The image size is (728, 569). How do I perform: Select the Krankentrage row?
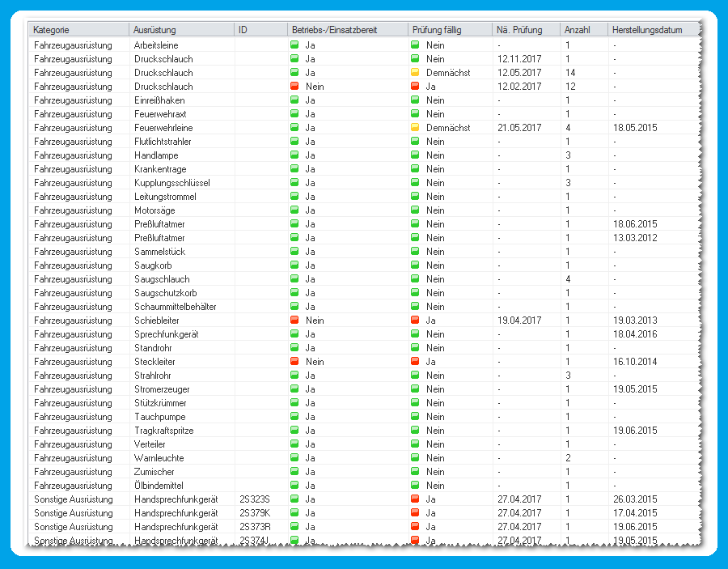point(162,169)
